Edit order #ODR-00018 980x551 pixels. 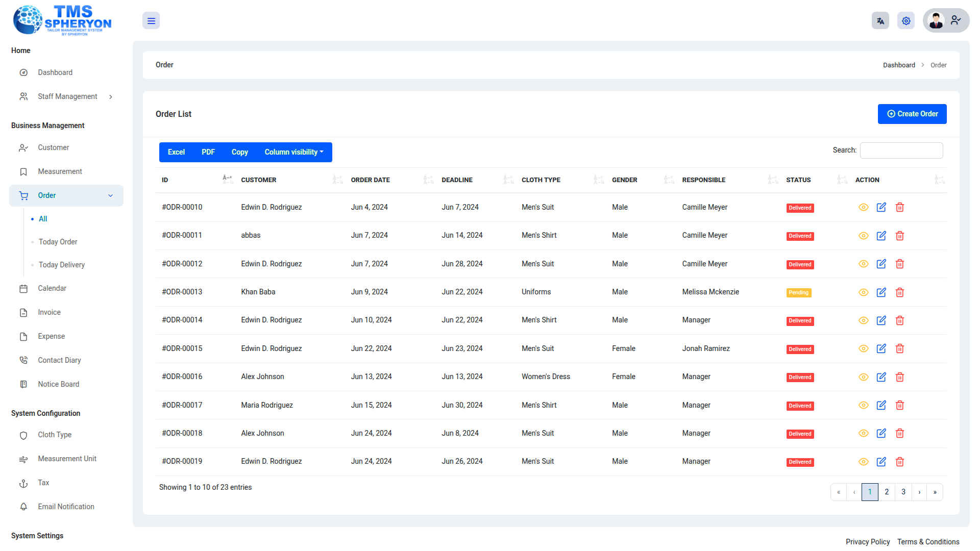pos(881,433)
